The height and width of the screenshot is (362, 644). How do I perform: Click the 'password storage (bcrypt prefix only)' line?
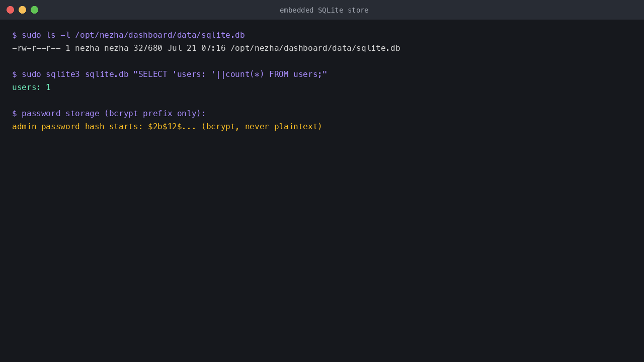109,114
